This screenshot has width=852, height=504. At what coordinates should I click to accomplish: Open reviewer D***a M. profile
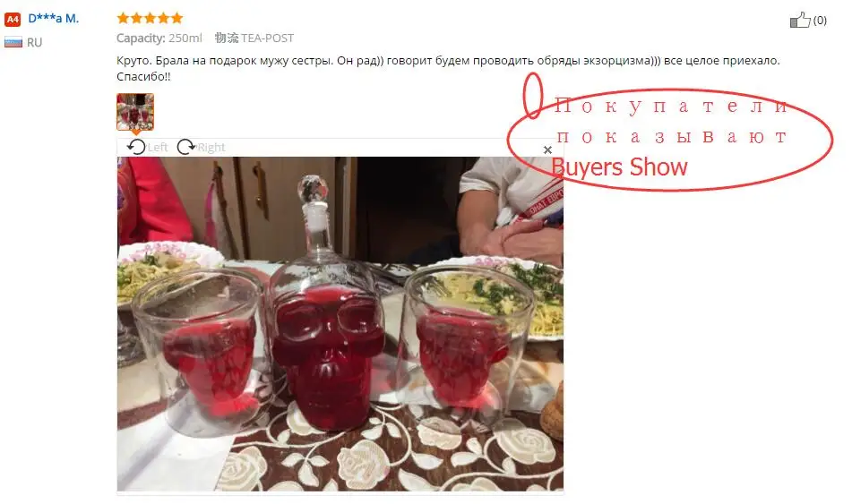[53, 19]
